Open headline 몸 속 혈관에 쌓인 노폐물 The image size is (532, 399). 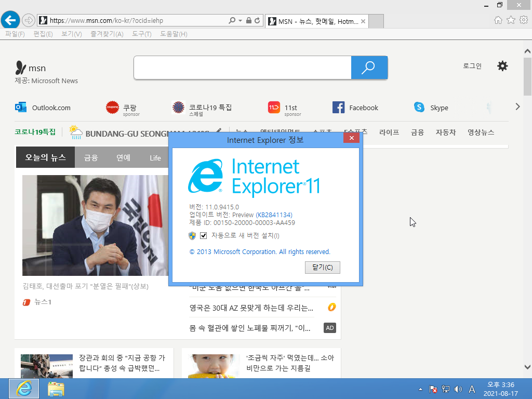tap(250, 328)
